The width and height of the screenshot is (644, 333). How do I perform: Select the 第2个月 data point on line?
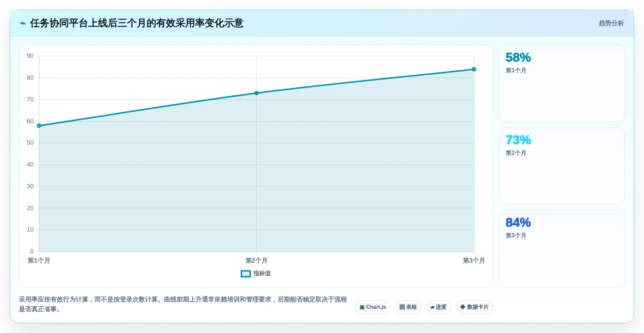point(256,93)
